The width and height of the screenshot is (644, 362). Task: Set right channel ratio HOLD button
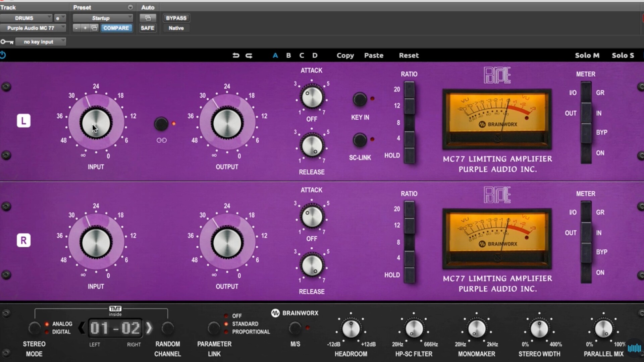409,275
